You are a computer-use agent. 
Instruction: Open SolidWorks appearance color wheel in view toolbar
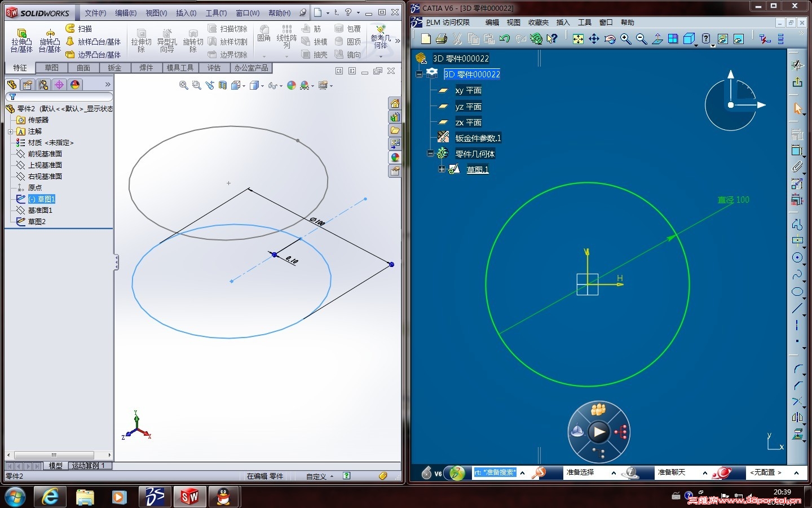click(291, 85)
